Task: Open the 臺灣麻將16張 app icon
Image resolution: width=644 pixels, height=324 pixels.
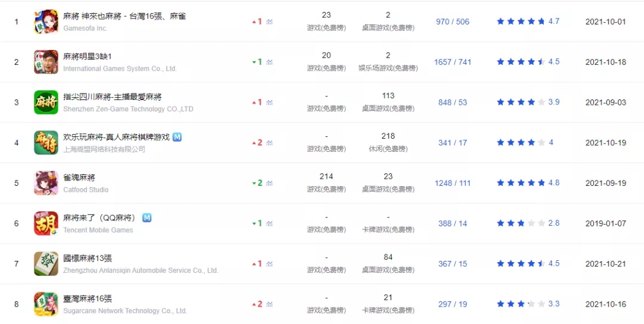Action: point(46,304)
